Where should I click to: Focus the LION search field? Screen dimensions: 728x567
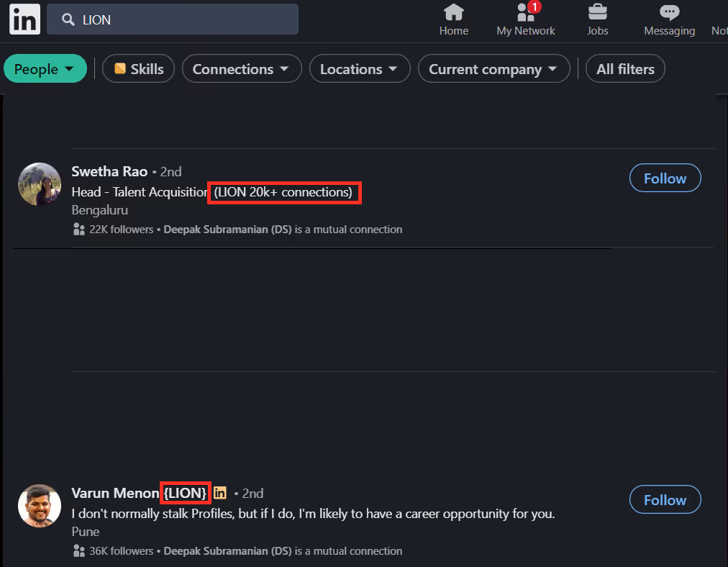coord(173,19)
